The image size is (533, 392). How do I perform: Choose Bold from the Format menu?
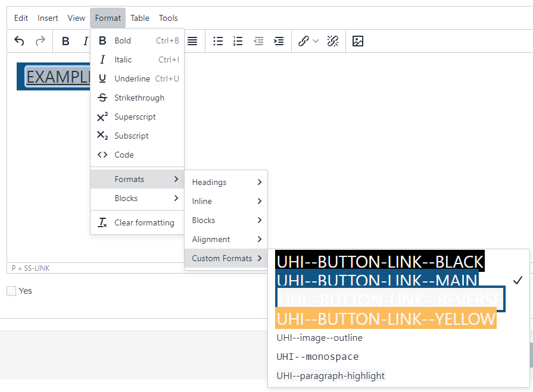tap(138, 40)
